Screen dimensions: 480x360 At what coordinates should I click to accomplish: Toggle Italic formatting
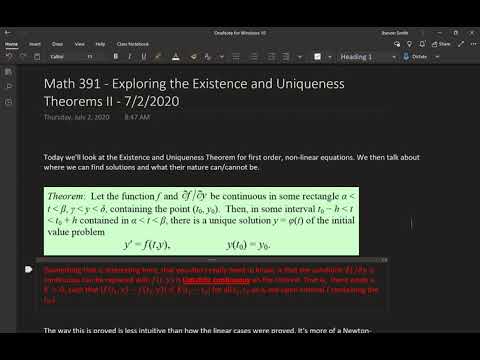click(x=130, y=57)
